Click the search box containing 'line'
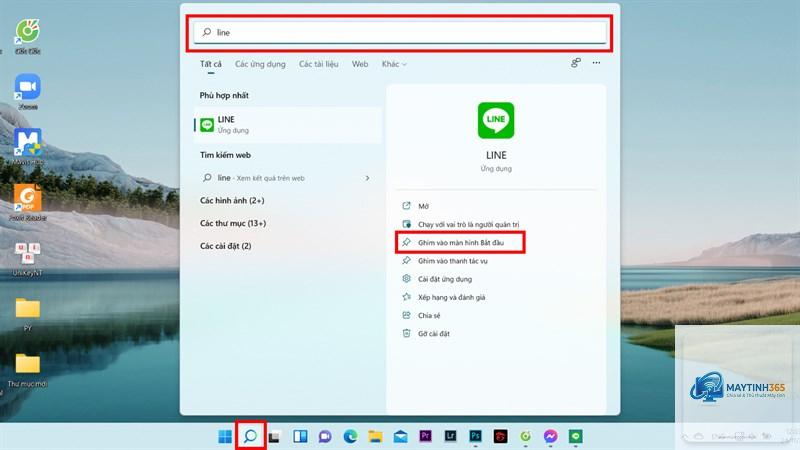The height and width of the screenshot is (450, 800). (x=400, y=33)
